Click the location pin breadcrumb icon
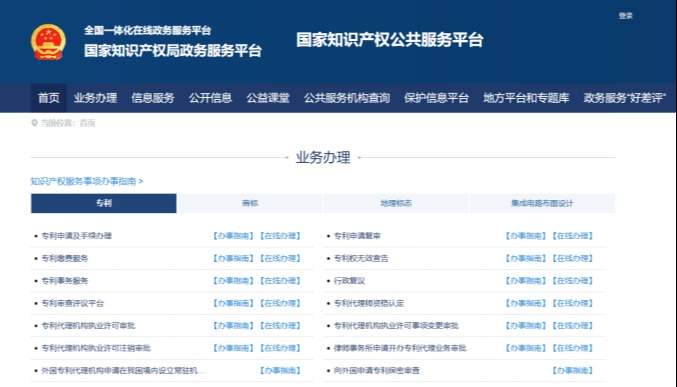Screen dimensions: 677x387 pos(34,123)
